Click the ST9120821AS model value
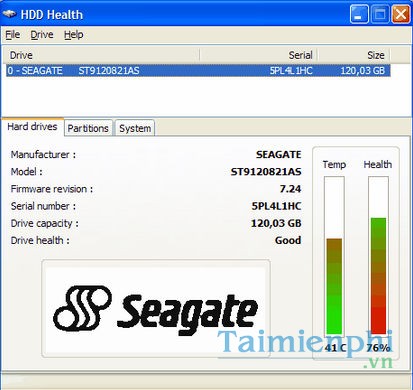Viewport: 413px width, 390px height. 266,172
